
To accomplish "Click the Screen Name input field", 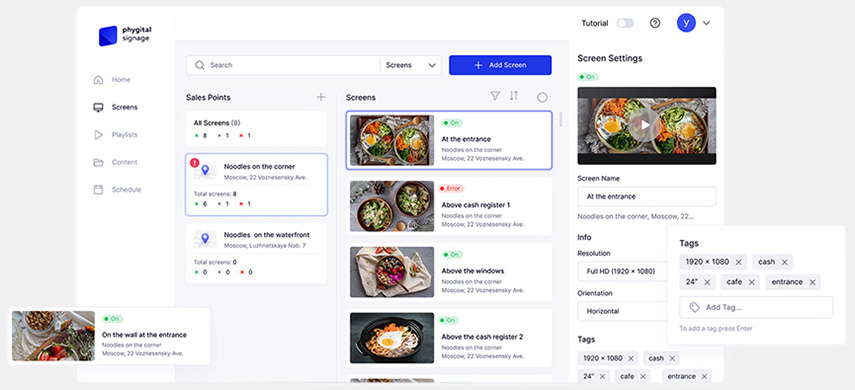I will tap(646, 196).
